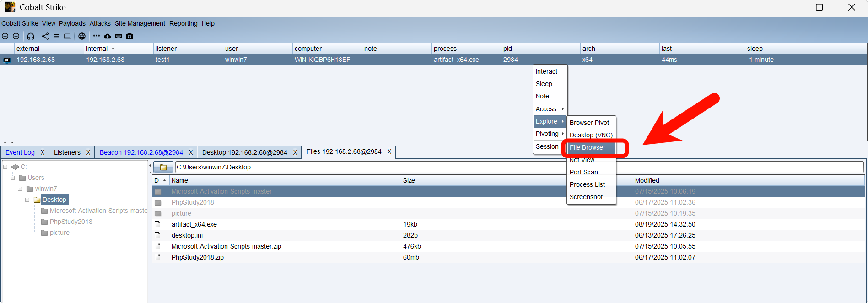Click the laptop targets view toolbar icon
868x303 pixels.
(x=67, y=36)
